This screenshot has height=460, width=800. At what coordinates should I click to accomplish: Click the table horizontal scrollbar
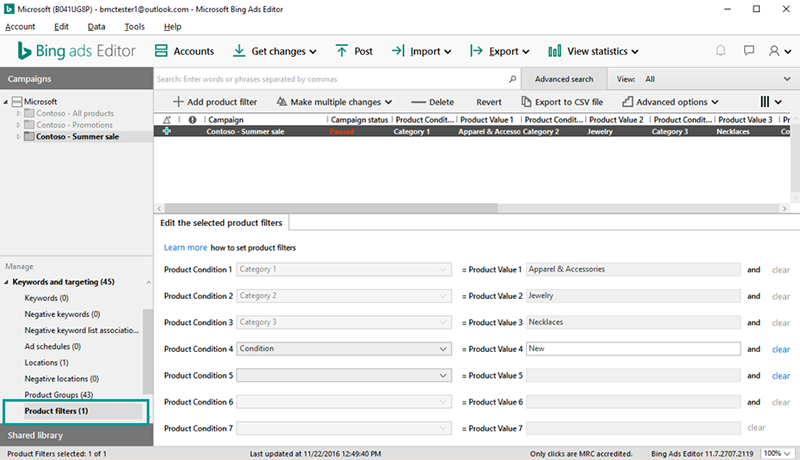[331, 208]
